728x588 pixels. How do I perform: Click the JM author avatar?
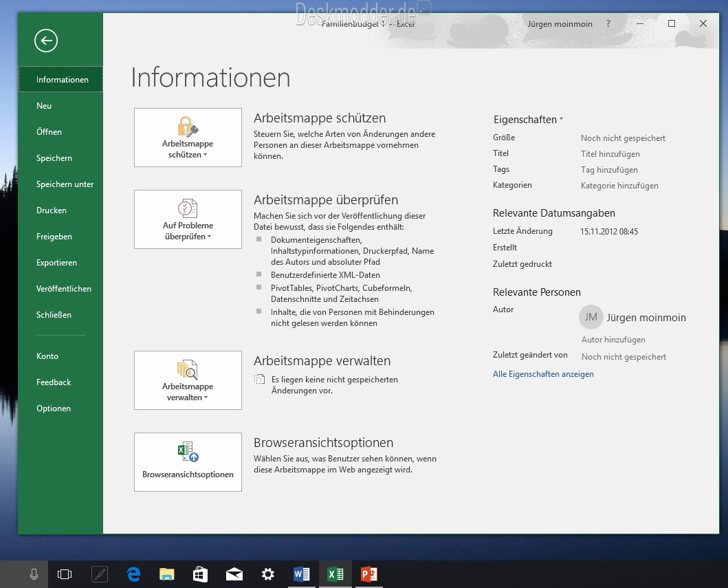(x=591, y=317)
